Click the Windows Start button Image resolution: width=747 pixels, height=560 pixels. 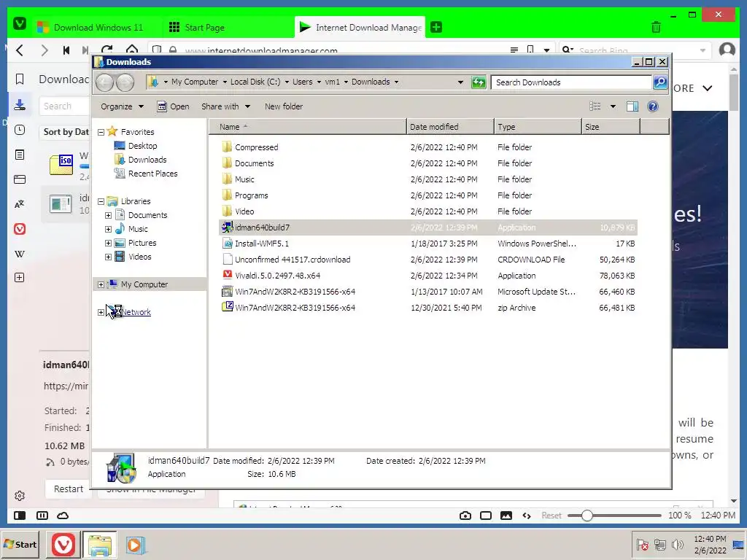20,544
